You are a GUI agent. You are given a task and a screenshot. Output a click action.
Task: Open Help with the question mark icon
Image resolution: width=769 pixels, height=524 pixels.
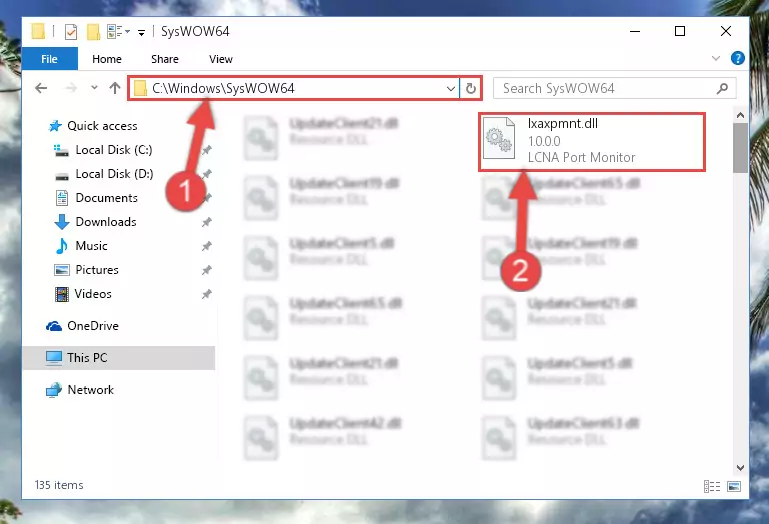coord(737,58)
